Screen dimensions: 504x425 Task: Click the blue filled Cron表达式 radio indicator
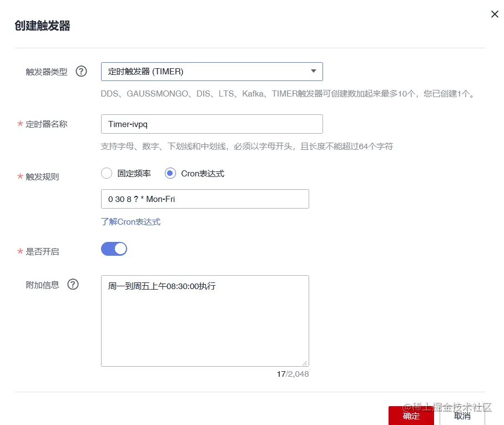[x=170, y=173]
